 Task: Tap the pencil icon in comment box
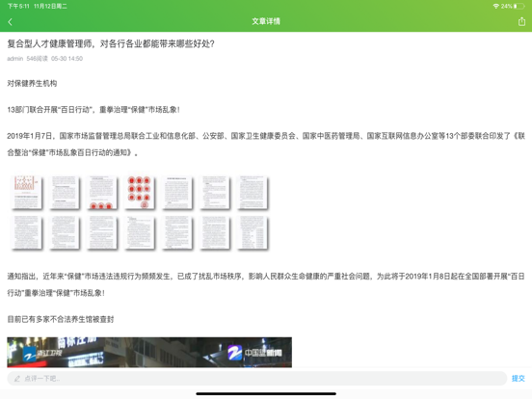(x=17, y=379)
